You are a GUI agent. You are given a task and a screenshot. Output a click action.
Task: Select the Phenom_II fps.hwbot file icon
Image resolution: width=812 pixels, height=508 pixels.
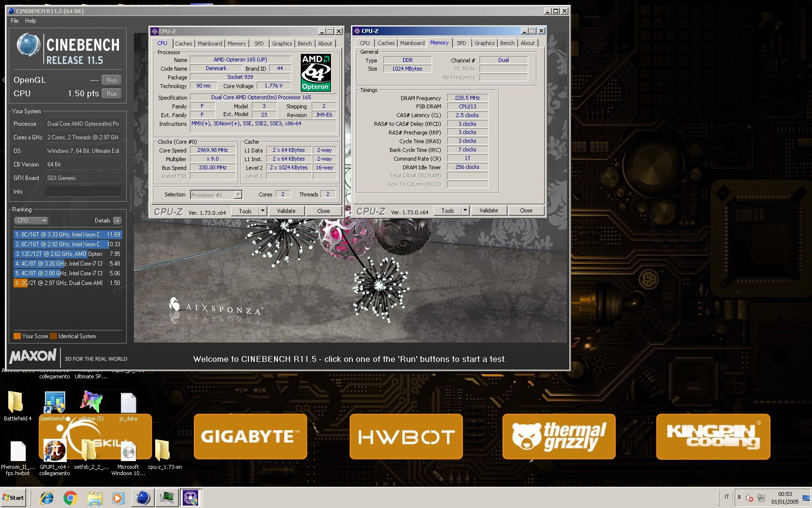coord(18,451)
